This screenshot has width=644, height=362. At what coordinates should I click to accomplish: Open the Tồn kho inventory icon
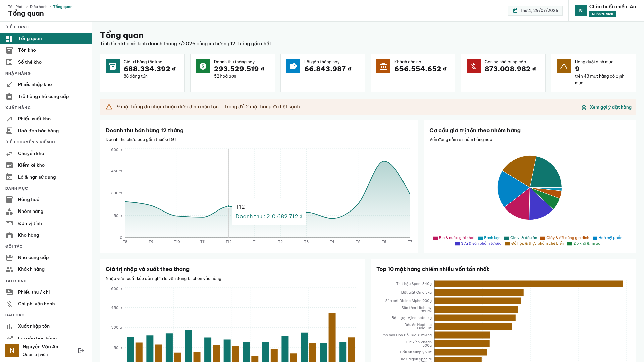(9, 50)
